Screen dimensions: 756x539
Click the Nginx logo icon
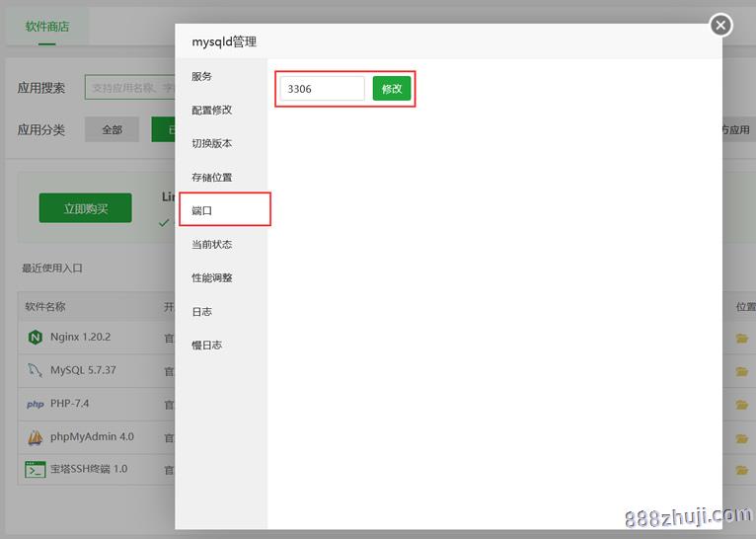tap(36, 337)
